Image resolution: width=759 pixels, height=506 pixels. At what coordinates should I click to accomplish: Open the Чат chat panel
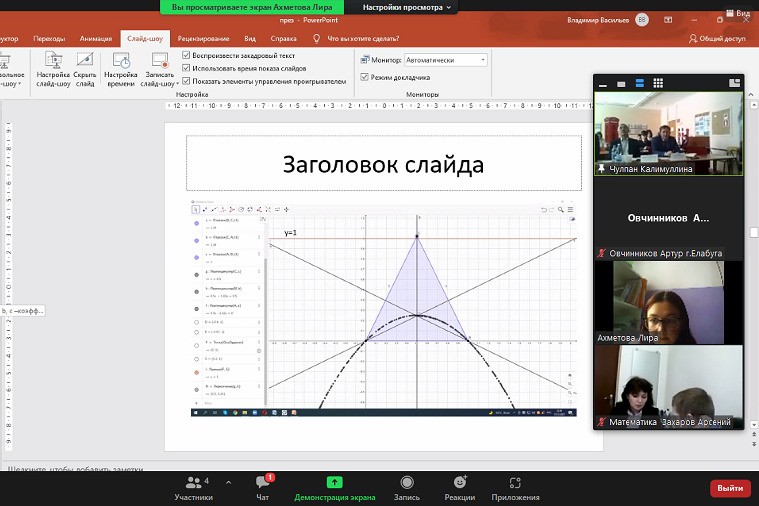coord(262,487)
